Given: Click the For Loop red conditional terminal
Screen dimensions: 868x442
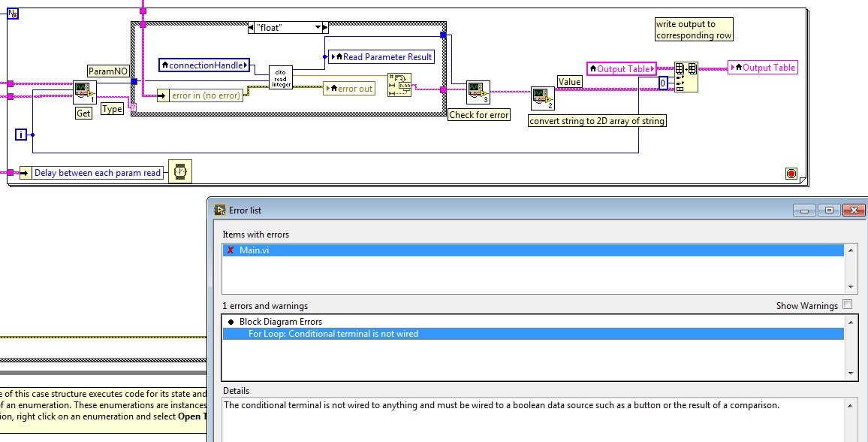Looking at the screenshot, I should pos(791,174).
